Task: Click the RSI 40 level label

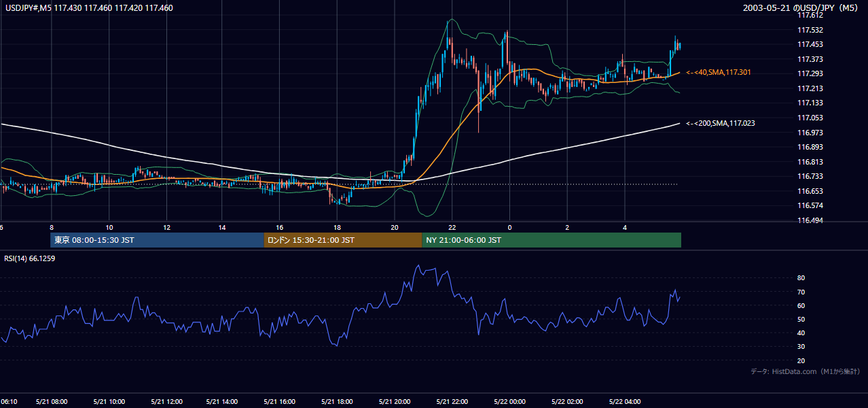Action: click(x=801, y=333)
